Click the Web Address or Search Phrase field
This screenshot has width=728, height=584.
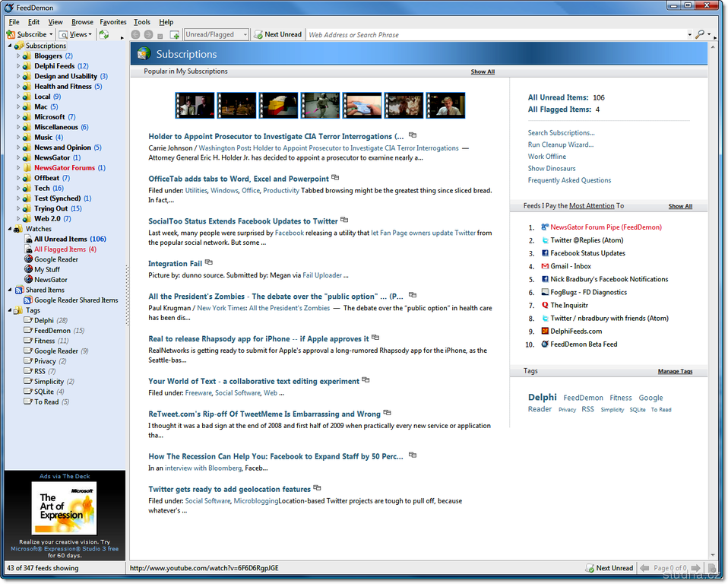pyautogui.click(x=496, y=34)
